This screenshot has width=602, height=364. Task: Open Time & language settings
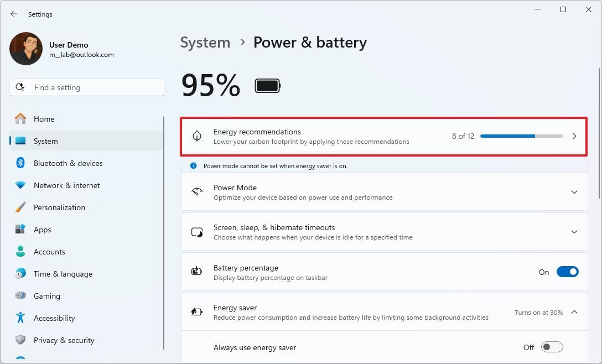click(x=63, y=274)
